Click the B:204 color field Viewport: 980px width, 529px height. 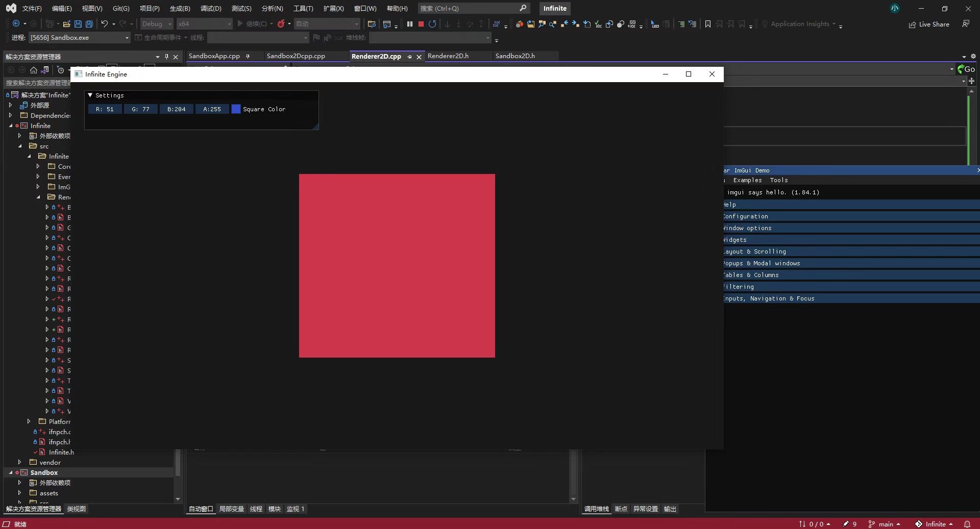coord(177,109)
